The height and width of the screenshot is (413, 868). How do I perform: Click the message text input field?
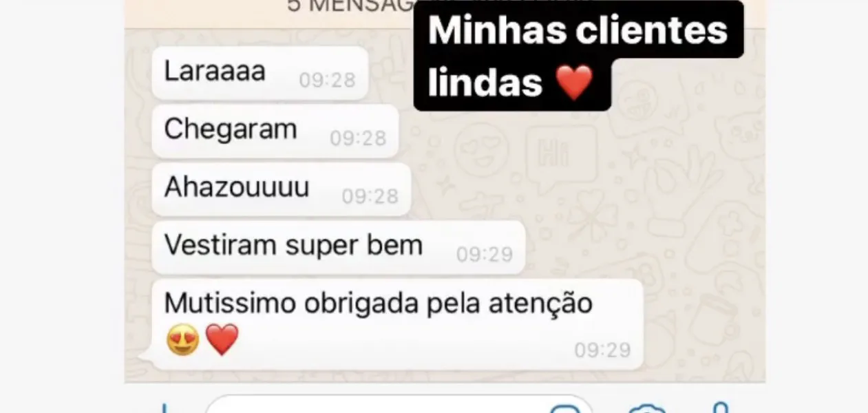click(399, 405)
